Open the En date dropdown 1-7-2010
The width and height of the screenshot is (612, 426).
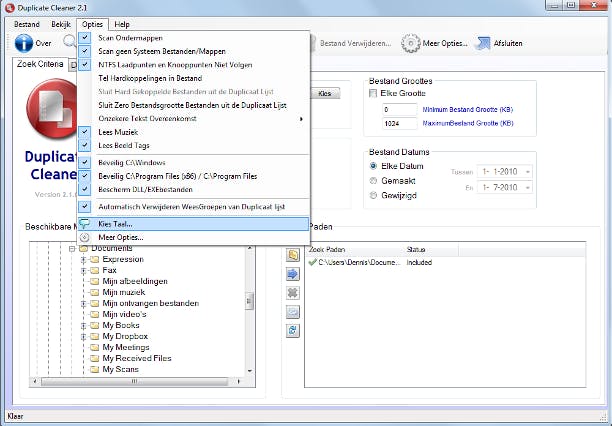pos(528,187)
